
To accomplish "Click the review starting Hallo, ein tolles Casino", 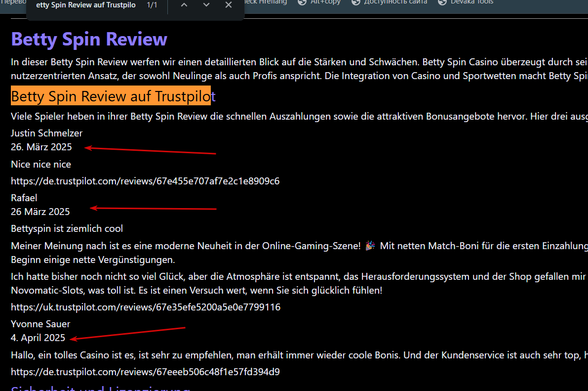I will point(299,355).
